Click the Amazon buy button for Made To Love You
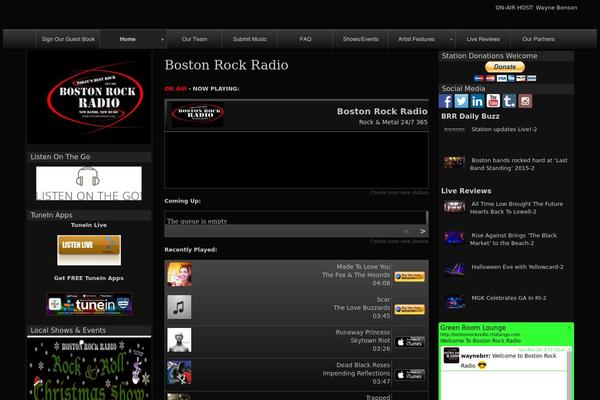This screenshot has width=600, height=400. coord(409,276)
